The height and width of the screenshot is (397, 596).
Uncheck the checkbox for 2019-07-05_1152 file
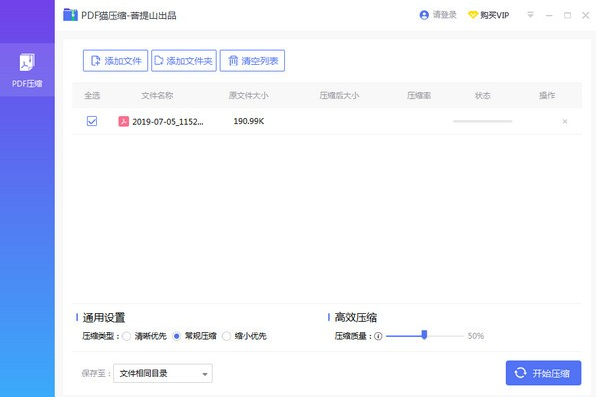point(92,121)
